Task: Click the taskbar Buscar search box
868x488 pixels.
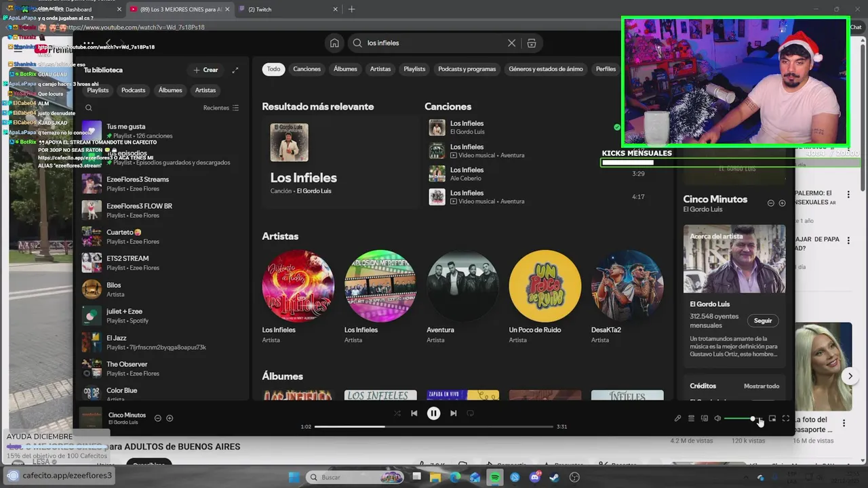Action: [x=355, y=477]
